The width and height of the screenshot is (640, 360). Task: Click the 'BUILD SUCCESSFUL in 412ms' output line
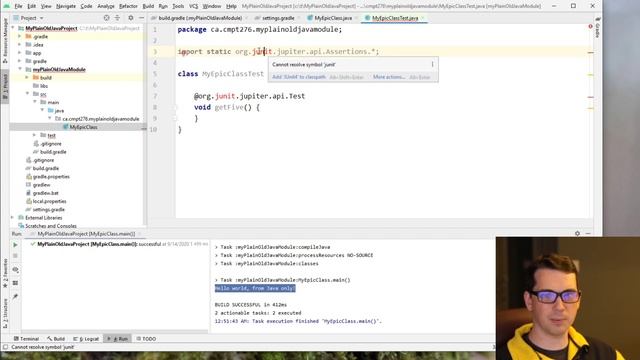click(x=251, y=304)
